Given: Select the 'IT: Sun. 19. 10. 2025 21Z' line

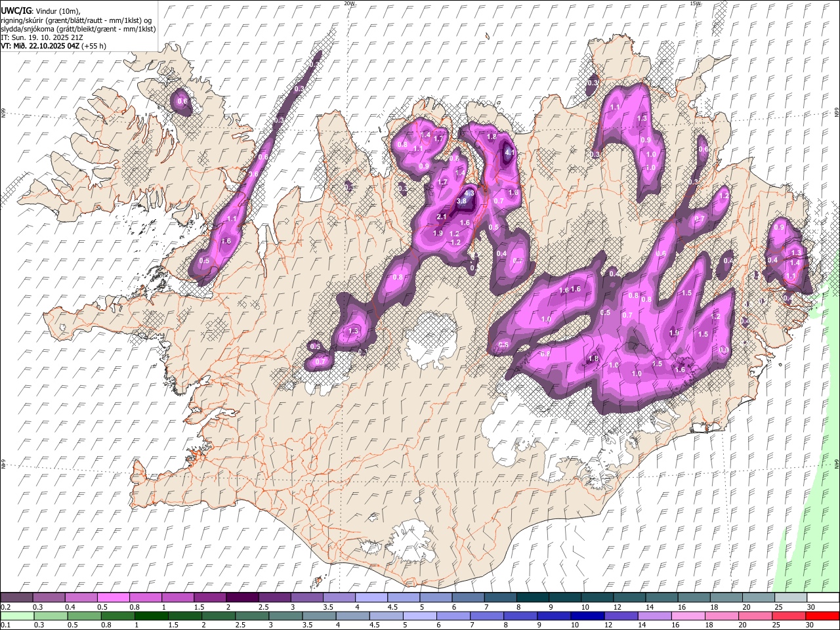Looking at the screenshot, I should (x=43, y=37).
